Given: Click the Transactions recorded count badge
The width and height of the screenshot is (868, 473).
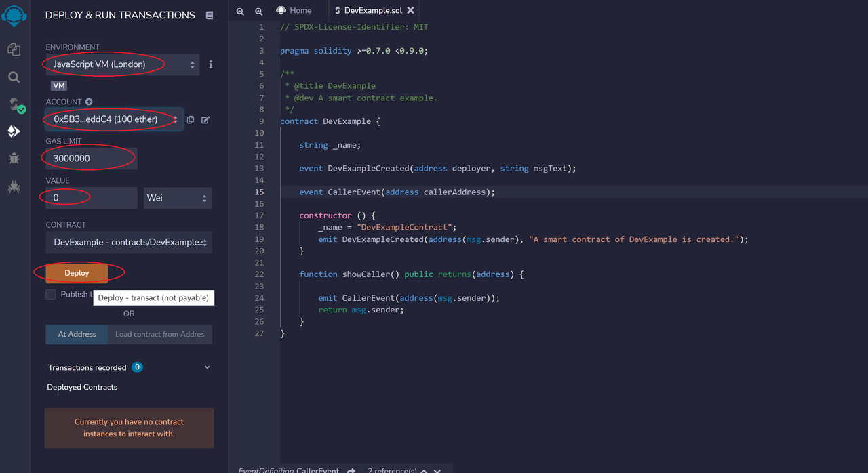Looking at the screenshot, I should (137, 367).
